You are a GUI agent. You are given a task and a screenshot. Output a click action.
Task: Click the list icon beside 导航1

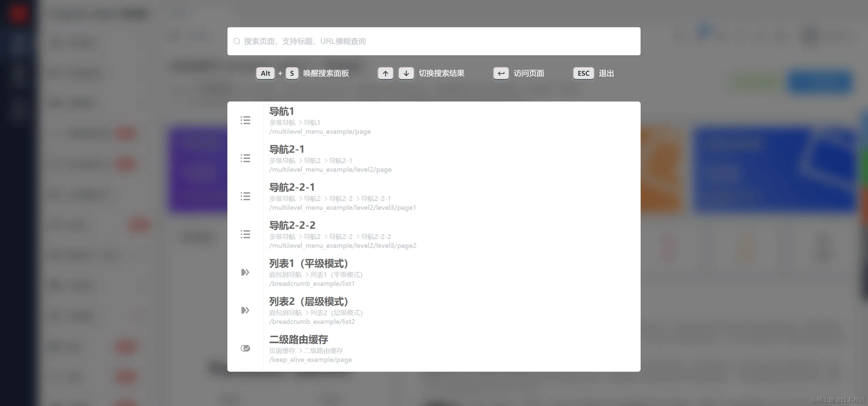245,120
